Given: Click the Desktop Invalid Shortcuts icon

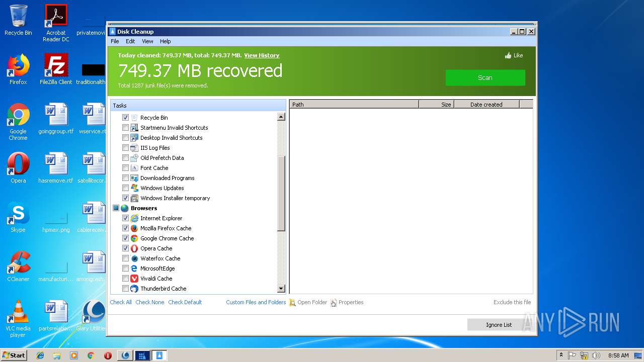Looking at the screenshot, I should [x=134, y=138].
